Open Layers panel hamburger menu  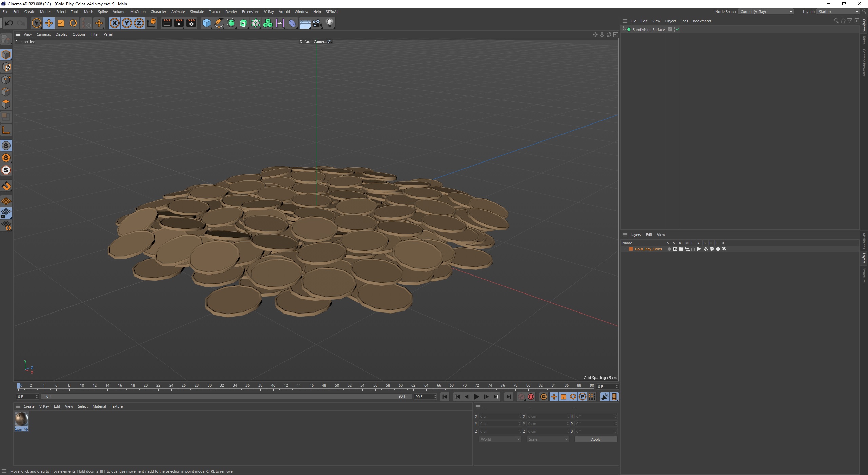pos(625,235)
